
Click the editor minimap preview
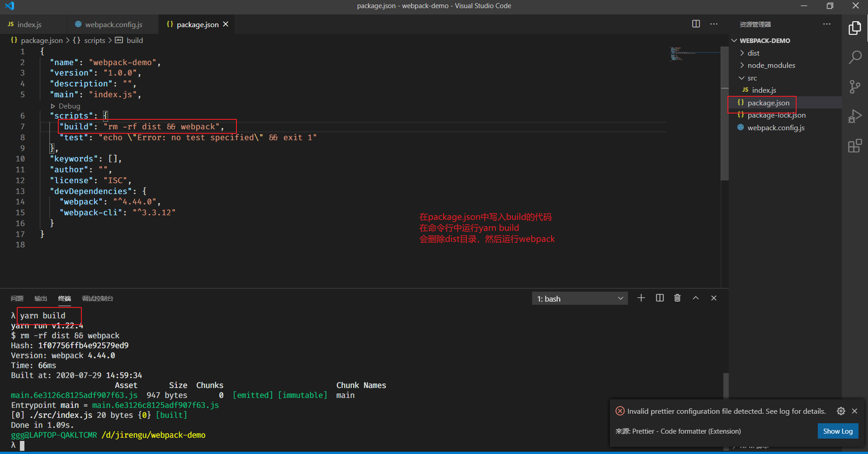pyautogui.click(x=694, y=54)
